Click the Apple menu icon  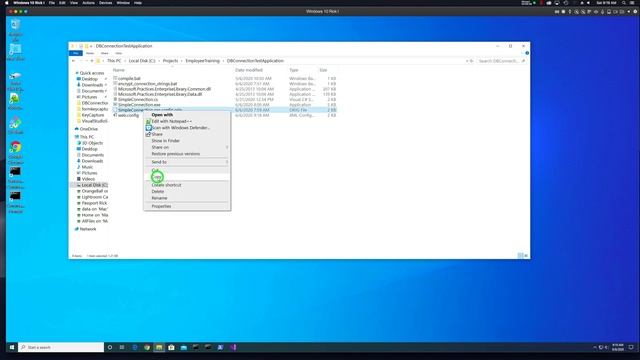pos(7,3)
